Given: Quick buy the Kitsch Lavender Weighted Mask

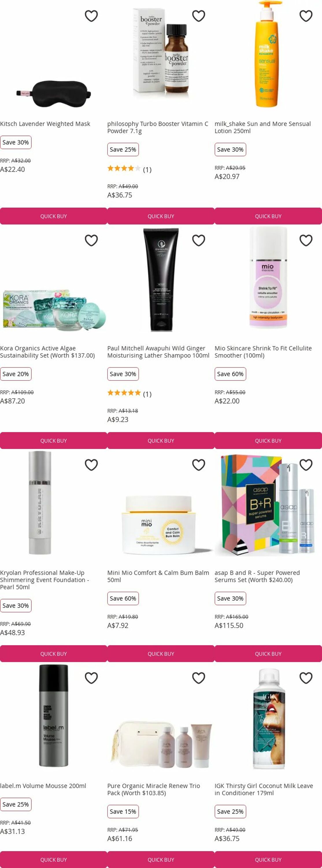Looking at the screenshot, I should point(53,216).
